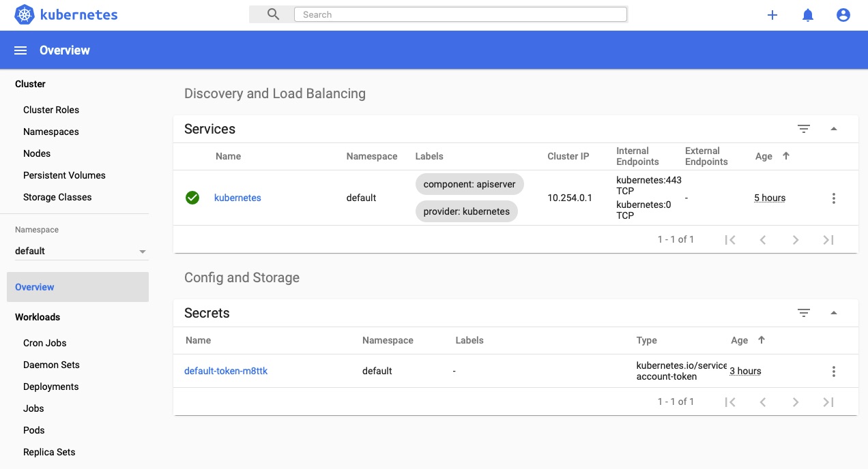Image resolution: width=868 pixels, height=469 pixels.
Task: Open the hamburger navigation menu
Action: [x=20, y=50]
